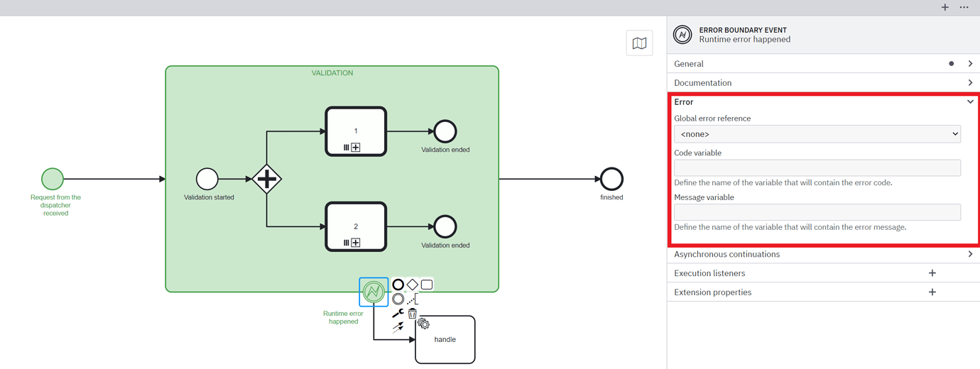Open the three-dots more menu in top bar

click(964, 7)
